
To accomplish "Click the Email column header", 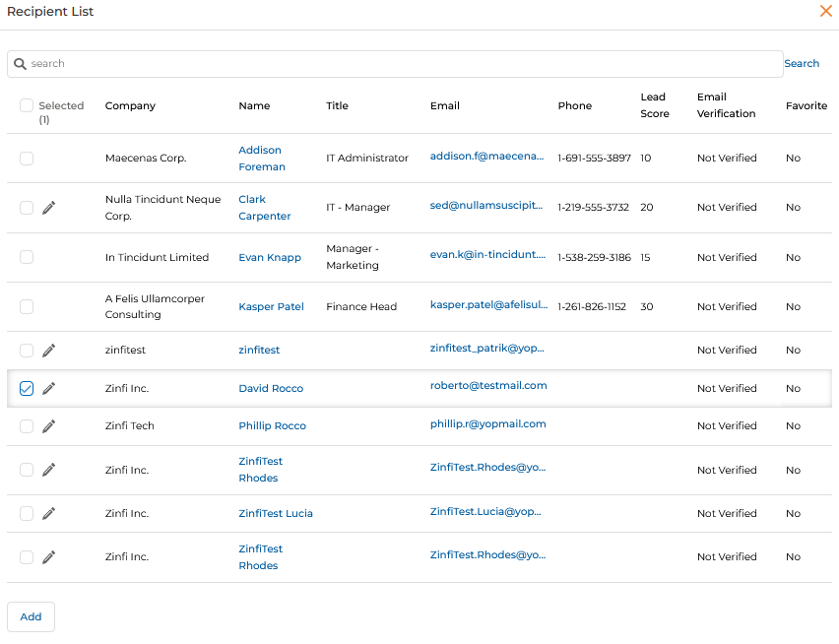I will tap(445, 106).
